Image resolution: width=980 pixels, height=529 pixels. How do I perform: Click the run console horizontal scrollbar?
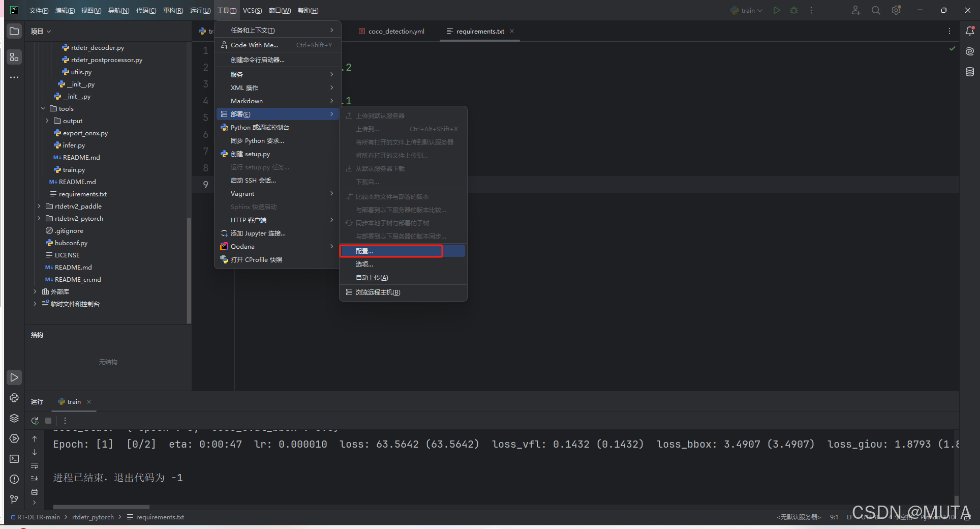pyautogui.click(x=102, y=507)
